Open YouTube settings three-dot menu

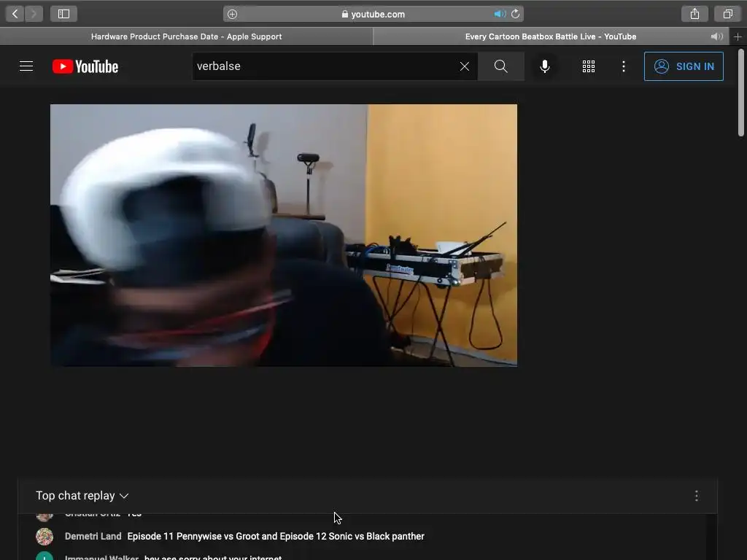click(623, 66)
